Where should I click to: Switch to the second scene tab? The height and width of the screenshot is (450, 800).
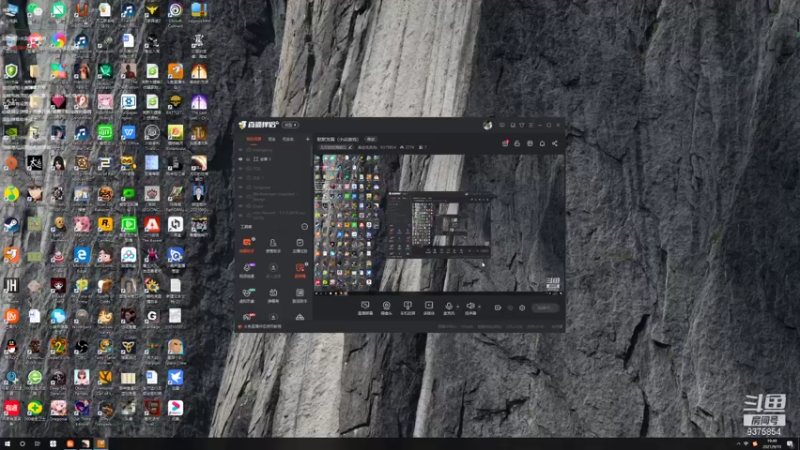click(272, 139)
